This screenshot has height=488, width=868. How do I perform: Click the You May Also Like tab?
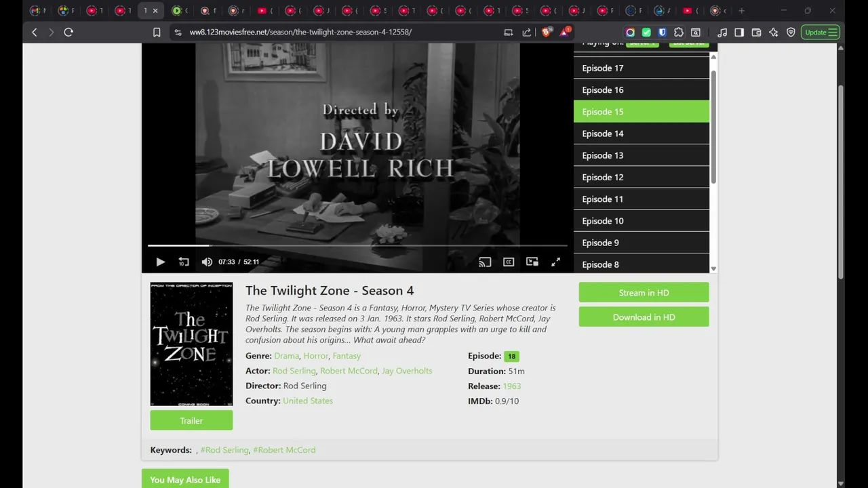point(185,479)
